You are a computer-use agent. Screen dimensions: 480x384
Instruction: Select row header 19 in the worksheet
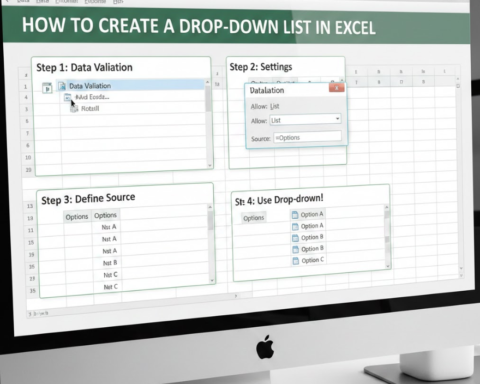(30, 218)
